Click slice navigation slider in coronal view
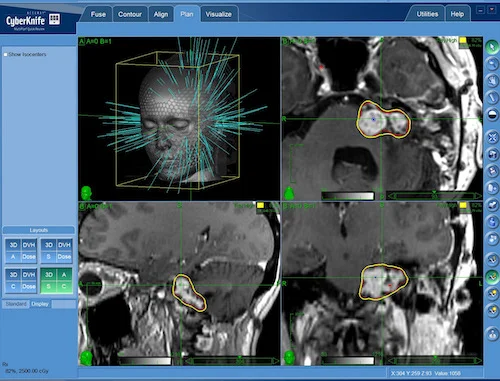 pyautogui.click(x=434, y=361)
